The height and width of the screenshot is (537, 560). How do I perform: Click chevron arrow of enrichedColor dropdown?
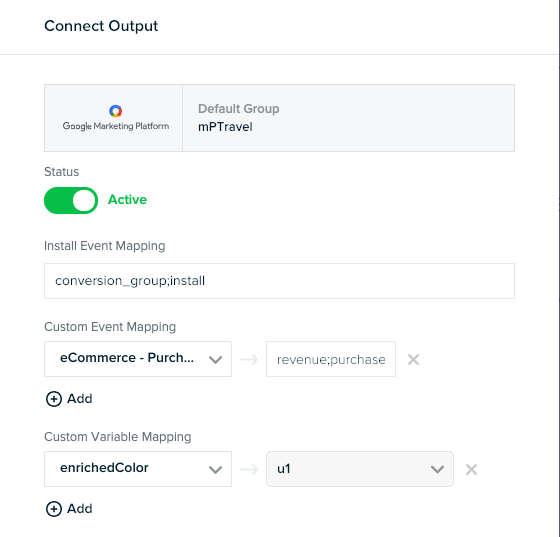[x=215, y=470]
